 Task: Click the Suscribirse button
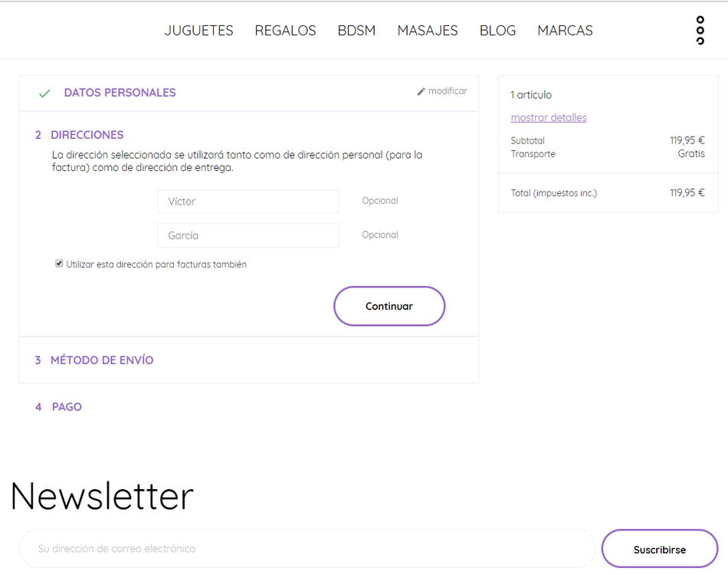tap(660, 549)
